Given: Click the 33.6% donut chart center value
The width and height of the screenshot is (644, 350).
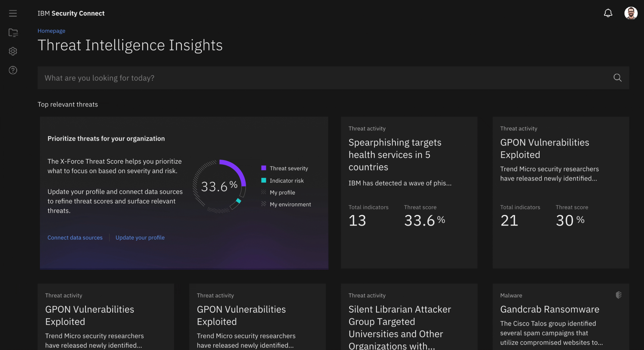Looking at the screenshot, I should (x=219, y=186).
